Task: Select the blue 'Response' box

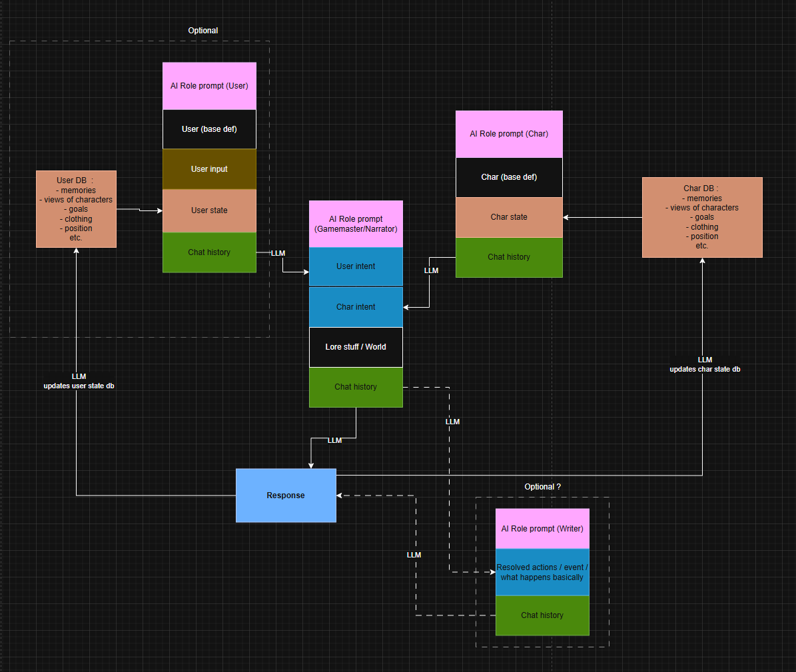Action: (286, 496)
